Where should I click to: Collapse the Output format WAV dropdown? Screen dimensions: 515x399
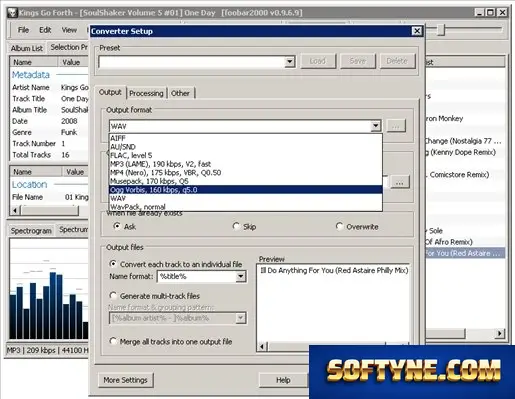[x=375, y=126]
